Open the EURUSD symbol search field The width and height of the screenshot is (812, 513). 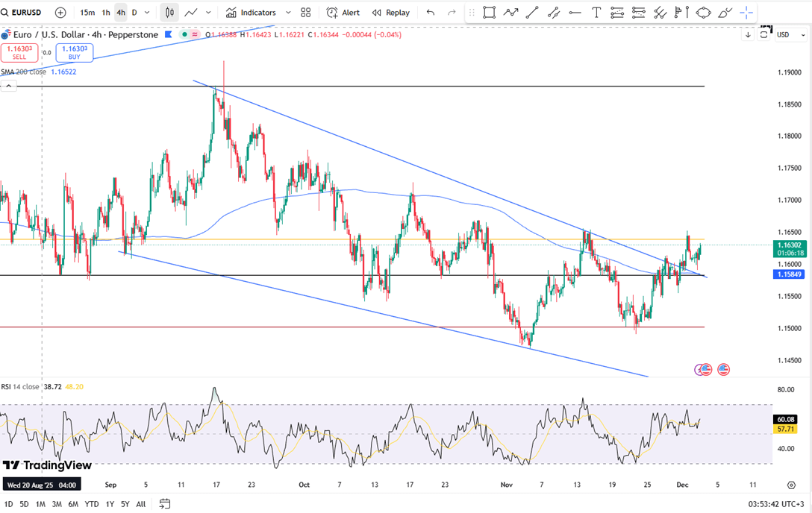click(x=24, y=13)
